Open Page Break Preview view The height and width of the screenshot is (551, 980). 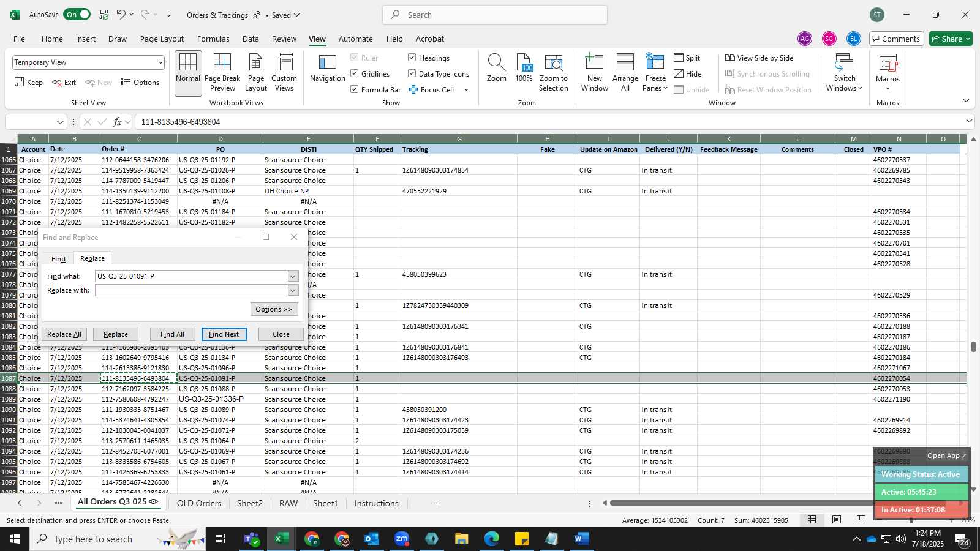[222, 73]
